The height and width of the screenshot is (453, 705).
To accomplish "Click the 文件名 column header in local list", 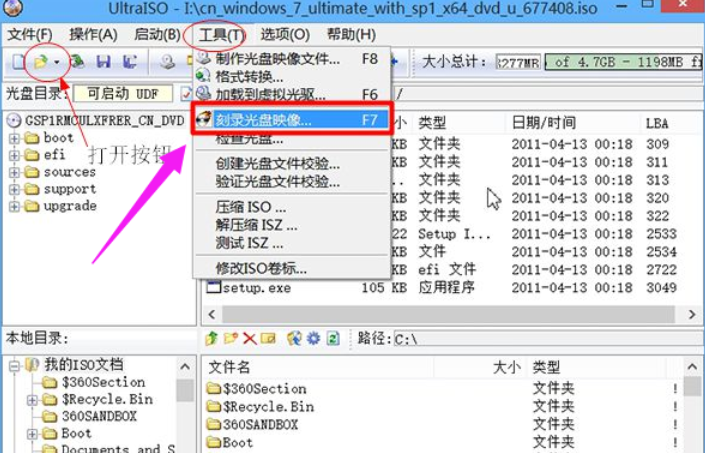I will tap(350, 367).
